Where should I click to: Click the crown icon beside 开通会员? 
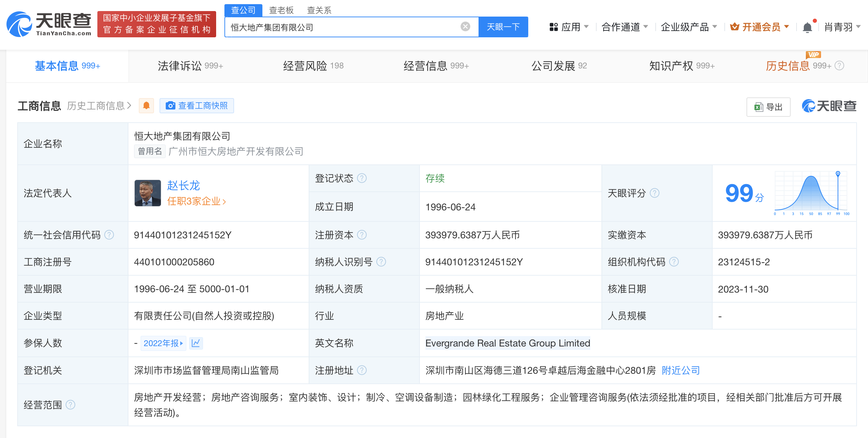[735, 27]
